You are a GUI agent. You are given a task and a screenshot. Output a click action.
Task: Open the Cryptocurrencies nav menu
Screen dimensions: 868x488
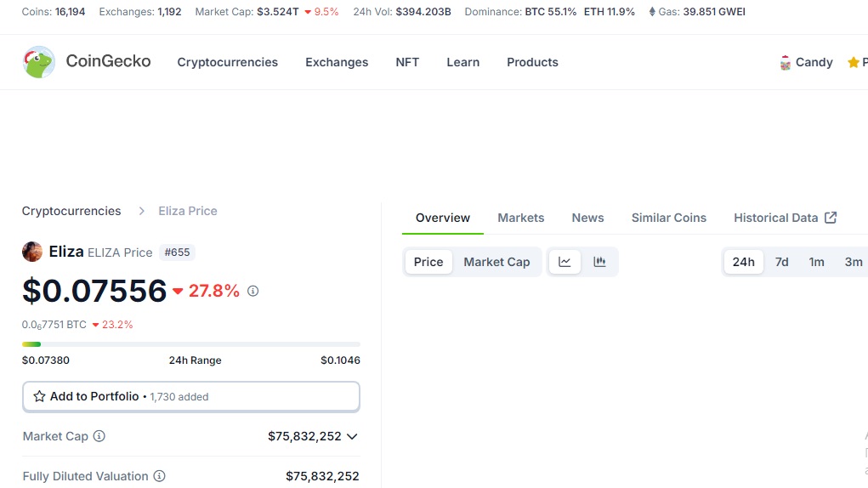tap(228, 62)
